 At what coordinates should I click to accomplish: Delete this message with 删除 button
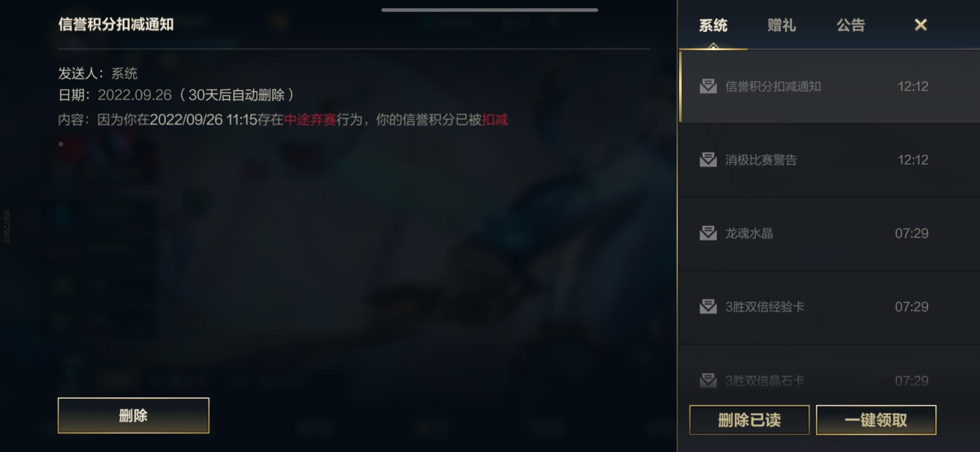click(134, 415)
